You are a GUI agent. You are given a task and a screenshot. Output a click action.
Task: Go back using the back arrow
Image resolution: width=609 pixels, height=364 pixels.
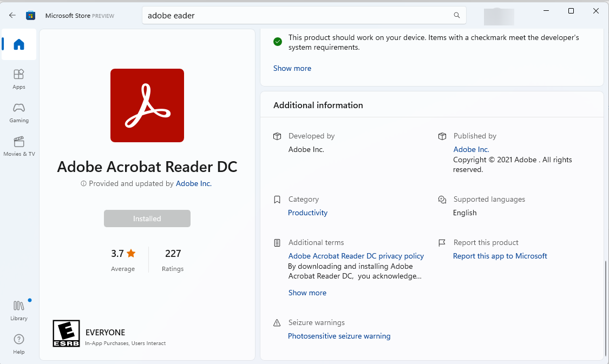tap(12, 15)
